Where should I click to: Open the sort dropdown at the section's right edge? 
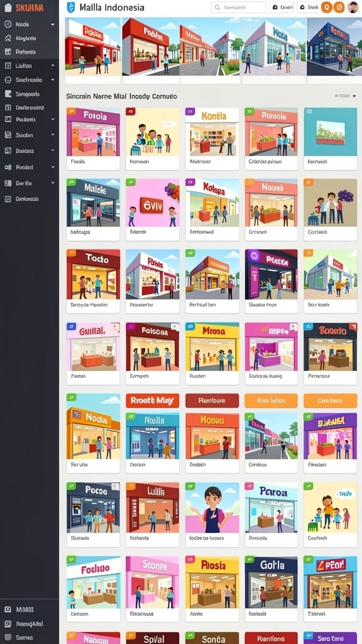click(x=345, y=96)
